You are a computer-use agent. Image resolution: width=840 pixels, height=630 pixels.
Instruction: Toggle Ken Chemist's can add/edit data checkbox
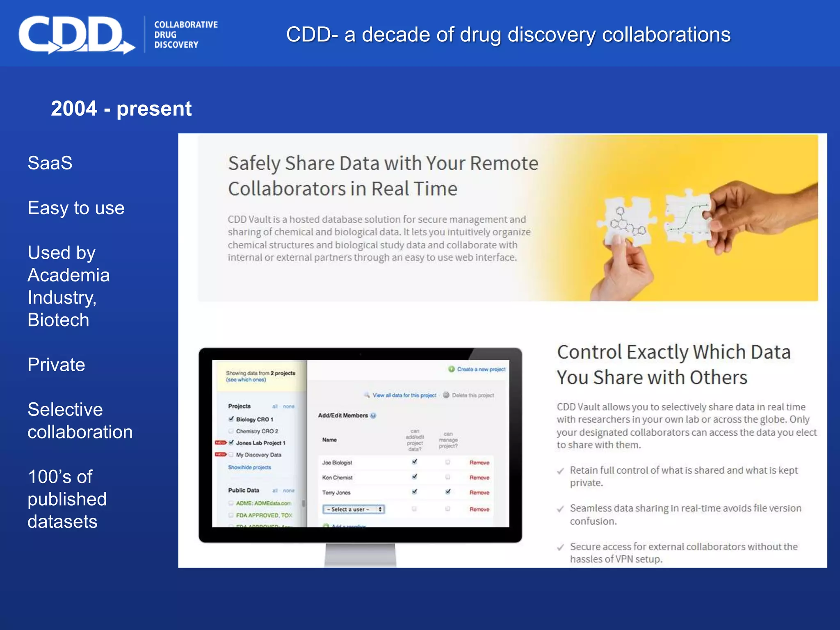pyautogui.click(x=414, y=477)
